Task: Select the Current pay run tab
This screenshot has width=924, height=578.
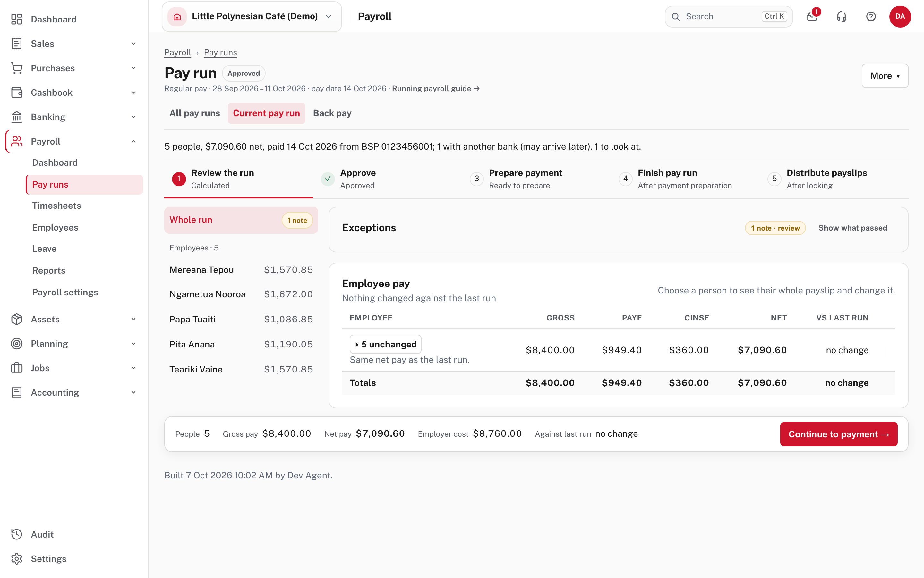Action: tap(267, 113)
